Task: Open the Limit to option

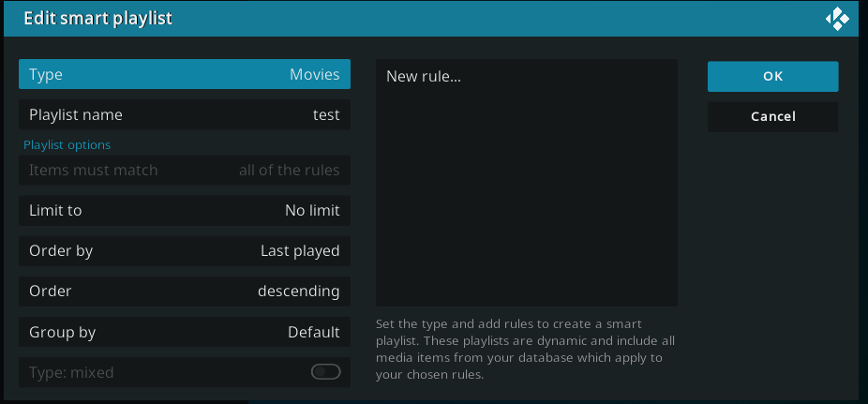Action: [x=185, y=210]
